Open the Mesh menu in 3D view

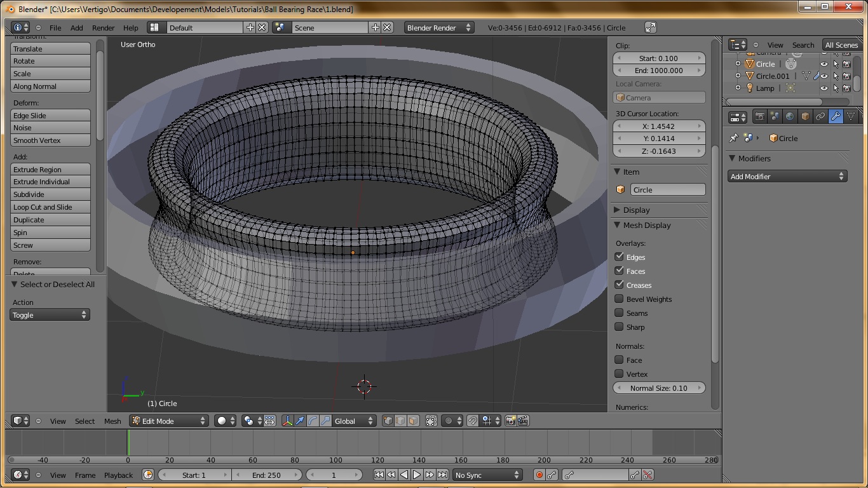pos(112,421)
